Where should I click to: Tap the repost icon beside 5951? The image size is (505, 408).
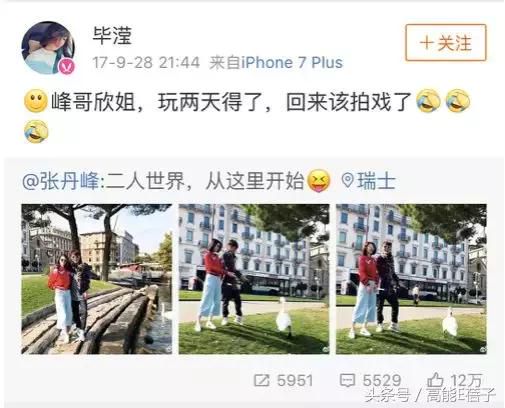pyautogui.click(x=262, y=380)
